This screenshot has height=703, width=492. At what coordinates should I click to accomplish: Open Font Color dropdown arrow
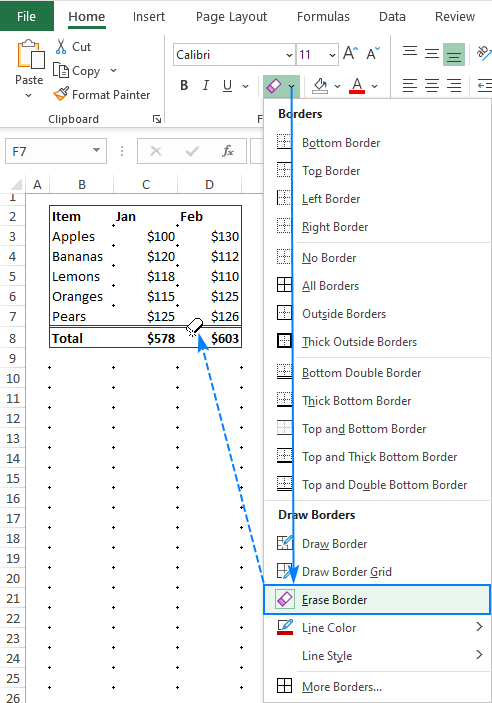point(375,86)
